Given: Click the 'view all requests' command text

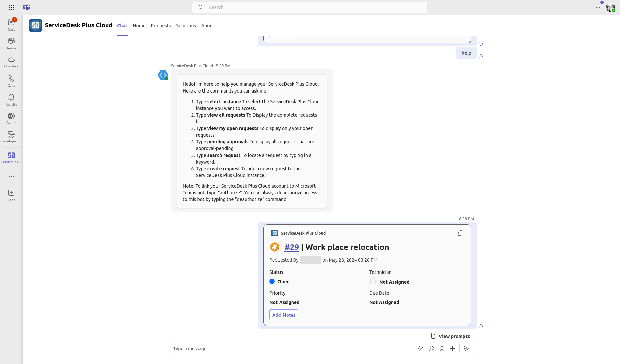Looking at the screenshot, I should (x=226, y=115).
